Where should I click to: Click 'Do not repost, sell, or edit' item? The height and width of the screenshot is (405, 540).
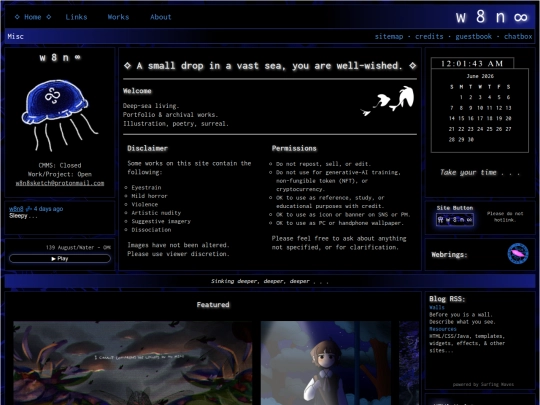(x=323, y=164)
